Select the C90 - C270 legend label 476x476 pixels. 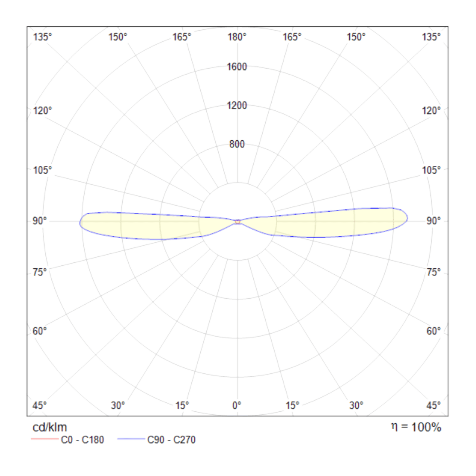pos(171,440)
